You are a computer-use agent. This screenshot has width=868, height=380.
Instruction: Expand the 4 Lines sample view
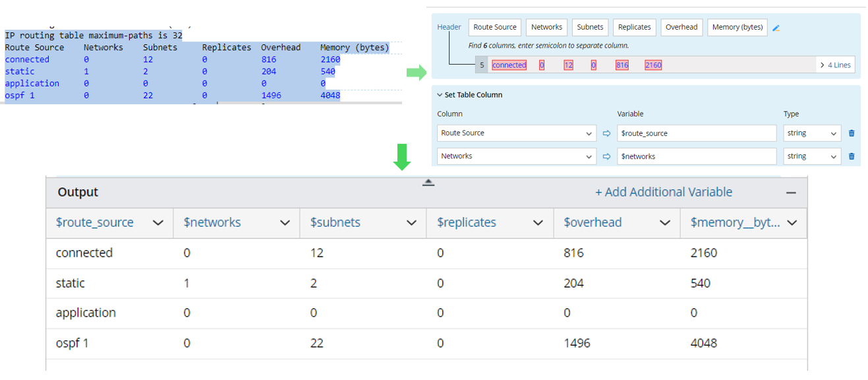coord(835,65)
